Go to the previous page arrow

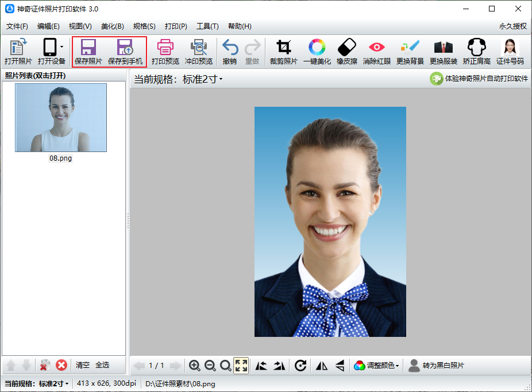(139, 366)
